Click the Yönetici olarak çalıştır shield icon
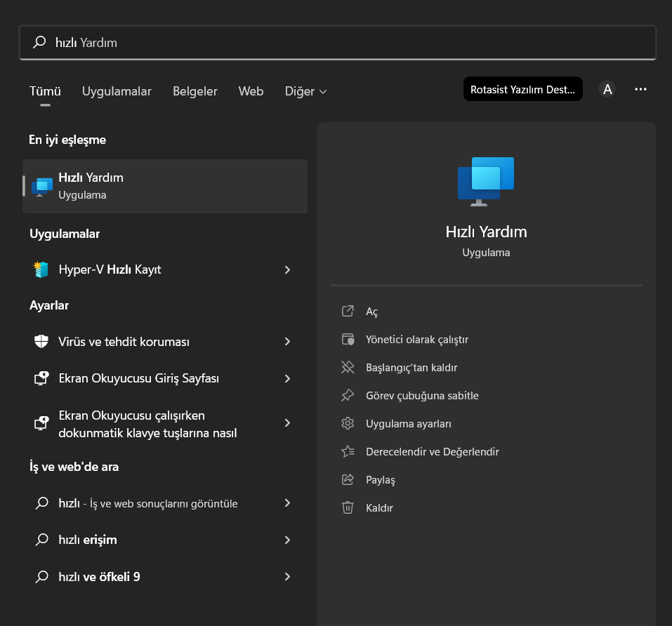Image resolution: width=672 pixels, height=626 pixels. (x=348, y=339)
